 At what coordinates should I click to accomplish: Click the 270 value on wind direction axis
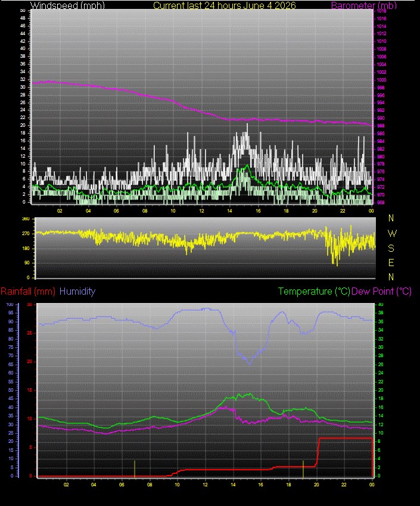[x=26, y=233]
